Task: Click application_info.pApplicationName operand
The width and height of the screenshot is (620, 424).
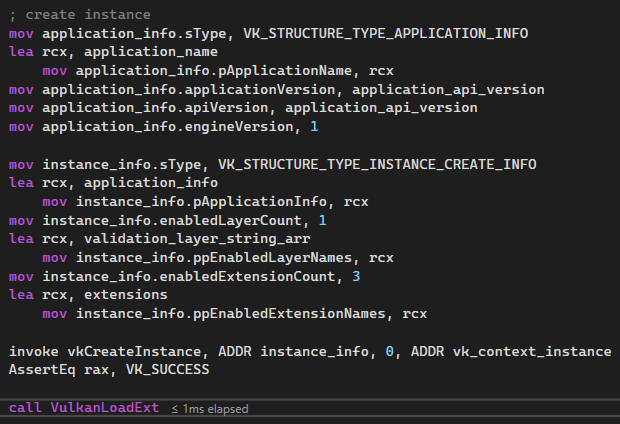Action: (x=213, y=71)
